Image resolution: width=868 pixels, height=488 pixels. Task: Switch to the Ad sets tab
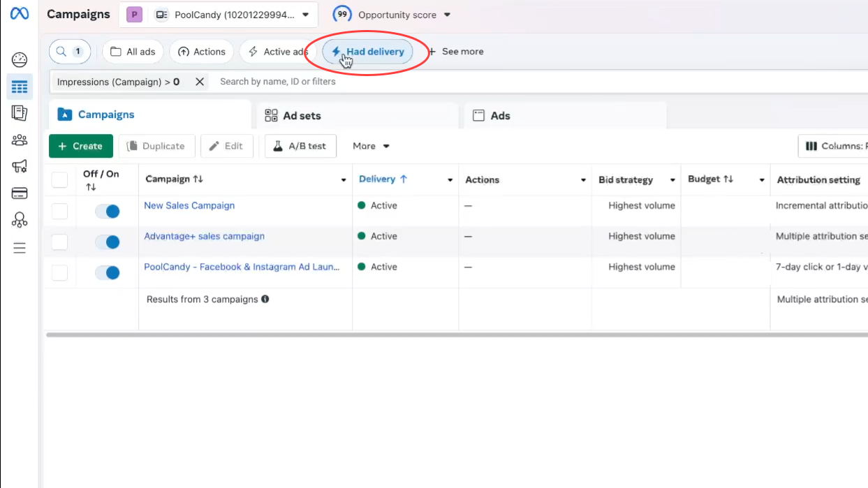click(x=356, y=116)
